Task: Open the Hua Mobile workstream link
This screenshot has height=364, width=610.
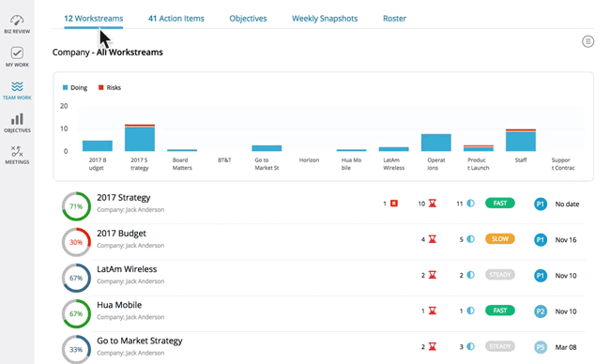Action: pos(119,305)
